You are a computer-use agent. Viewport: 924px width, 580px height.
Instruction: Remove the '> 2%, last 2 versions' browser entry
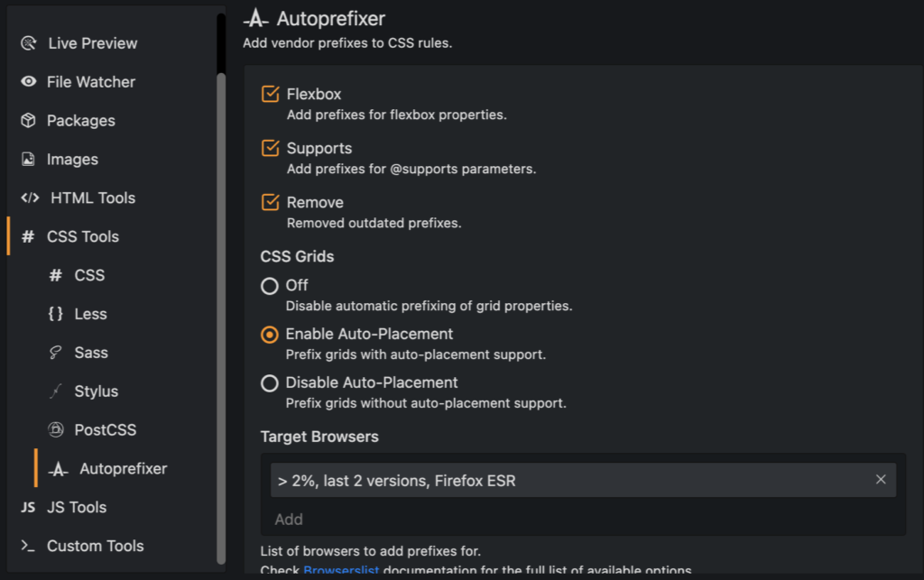click(881, 480)
